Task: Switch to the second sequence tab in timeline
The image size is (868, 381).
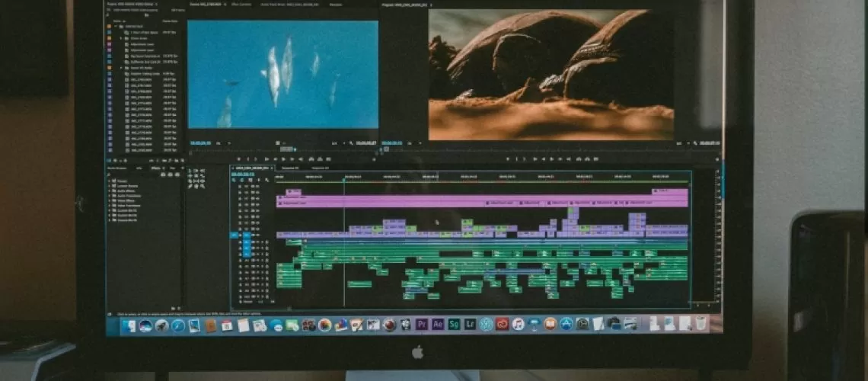Action: pyautogui.click(x=290, y=168)
